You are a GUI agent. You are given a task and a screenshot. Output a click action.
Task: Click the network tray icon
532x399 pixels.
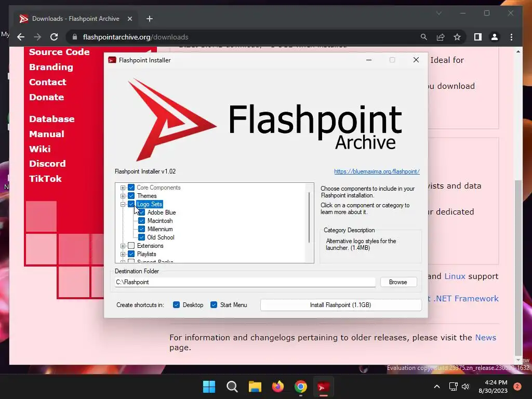pyautogui.click(x=453, y=387)
